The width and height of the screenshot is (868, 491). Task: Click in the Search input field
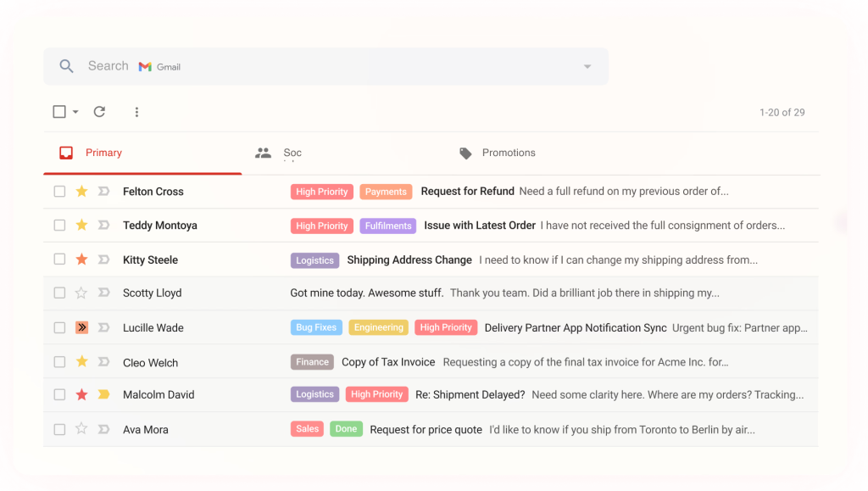tap(326, 66)
